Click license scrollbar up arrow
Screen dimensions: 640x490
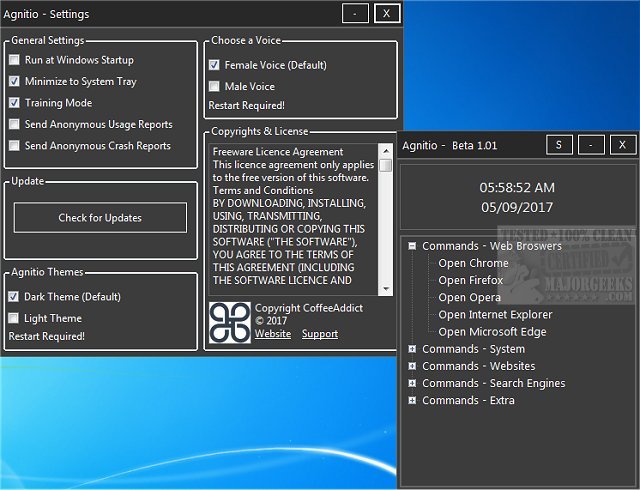[x=386, y=151]
